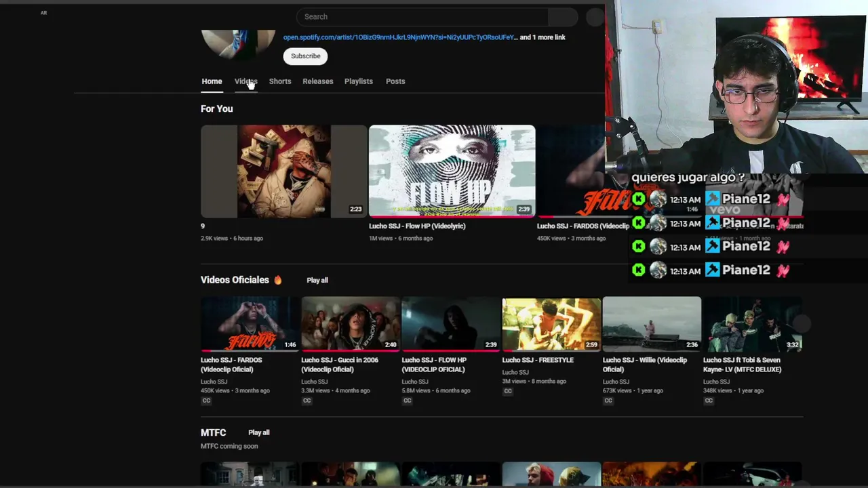This screenshot has width=868, height=488.
Task: Click the search submit button beside Search field
Action: pyautogui.click(x=563, y=17)
